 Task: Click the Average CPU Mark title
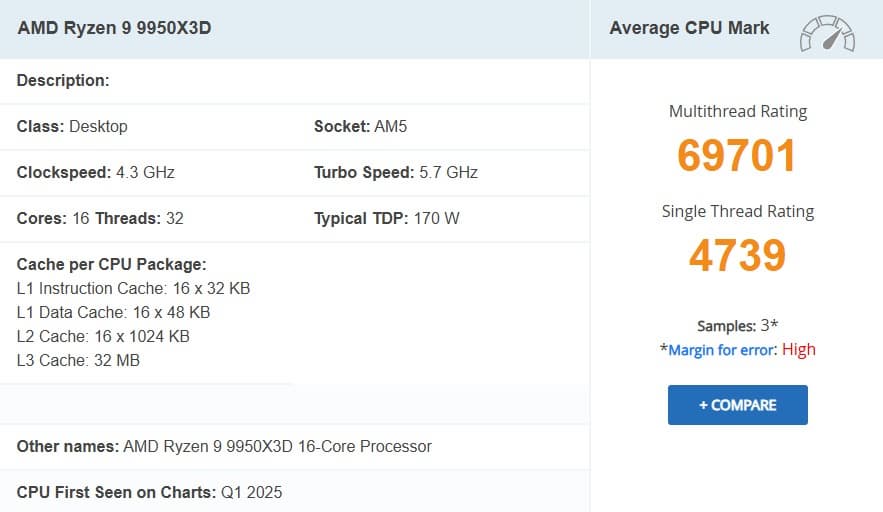[x=689, y=28]
